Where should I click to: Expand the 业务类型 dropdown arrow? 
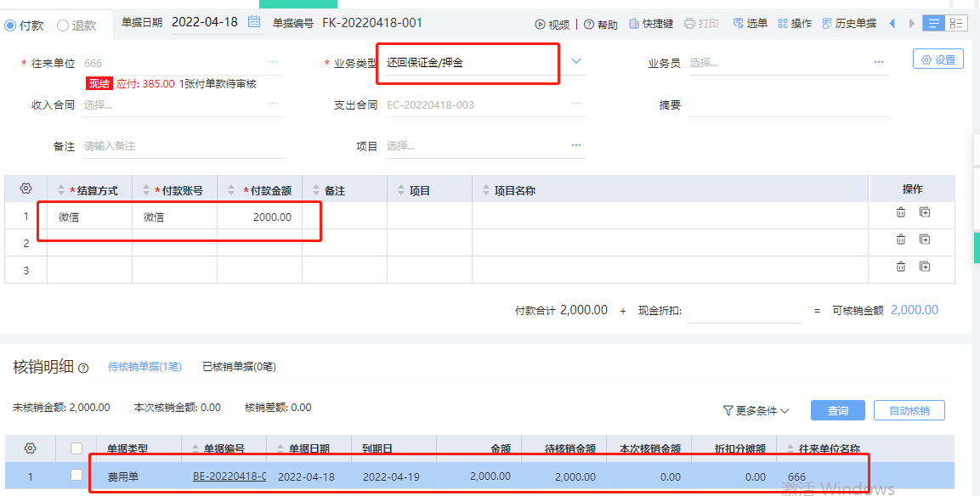(576, 61)
